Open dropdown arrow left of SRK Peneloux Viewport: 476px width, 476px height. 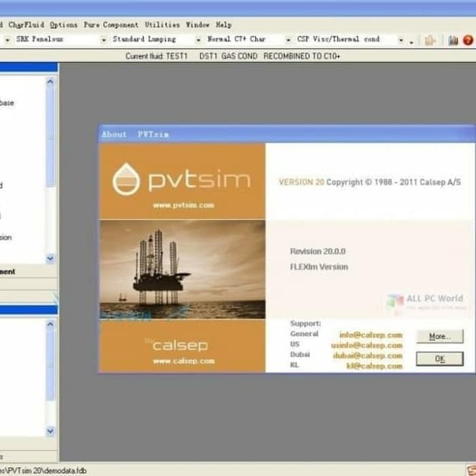pyautogui.click(x=7, y=39)
